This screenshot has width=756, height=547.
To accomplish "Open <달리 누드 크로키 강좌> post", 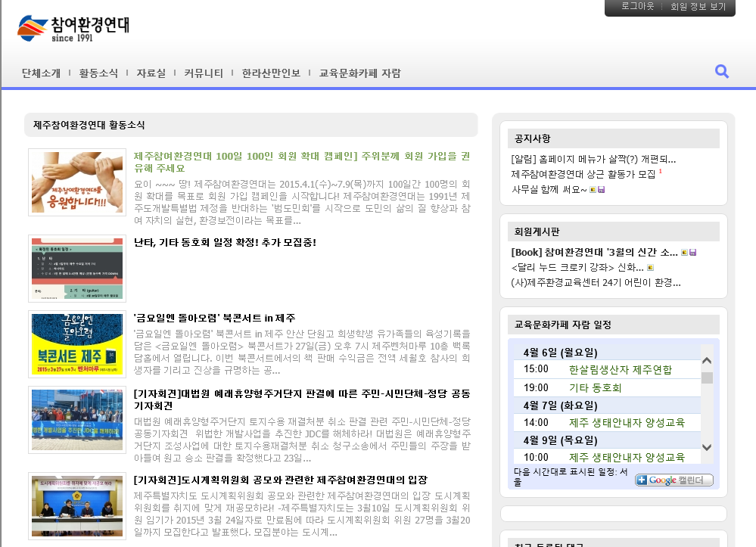I will pos(577,268).
